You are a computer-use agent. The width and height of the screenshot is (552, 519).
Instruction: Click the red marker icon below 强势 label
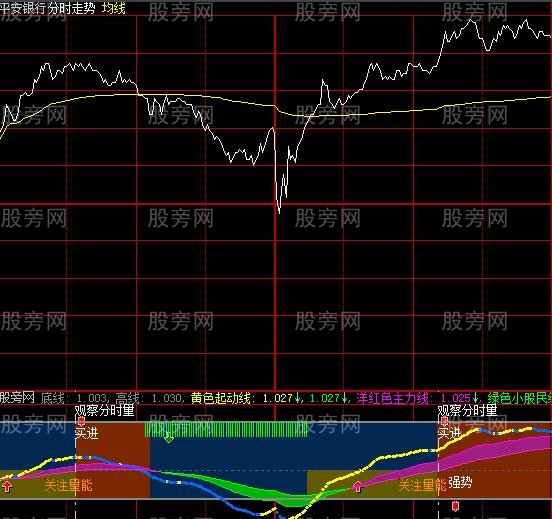[455, 506]
